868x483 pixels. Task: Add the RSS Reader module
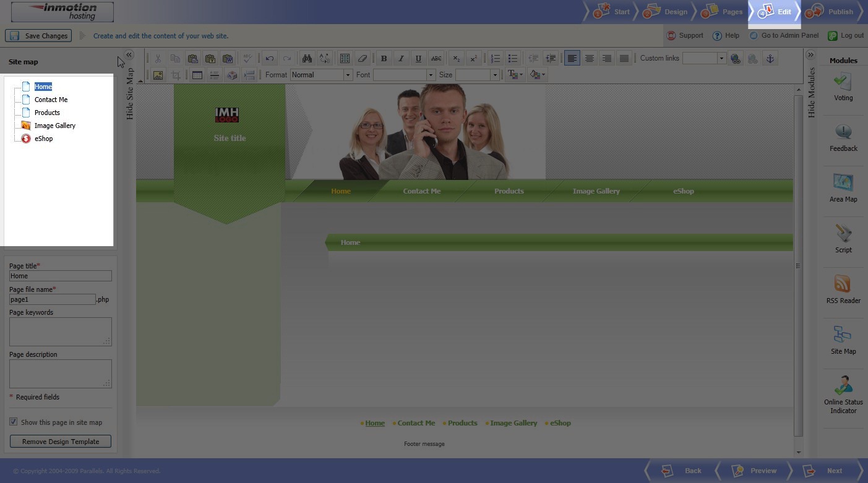tap(843, 290)
